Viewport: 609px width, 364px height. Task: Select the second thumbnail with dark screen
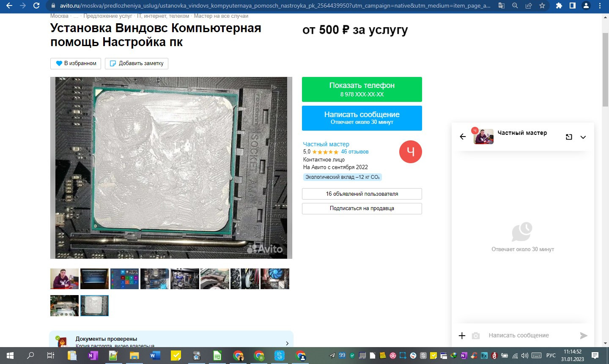94,279
